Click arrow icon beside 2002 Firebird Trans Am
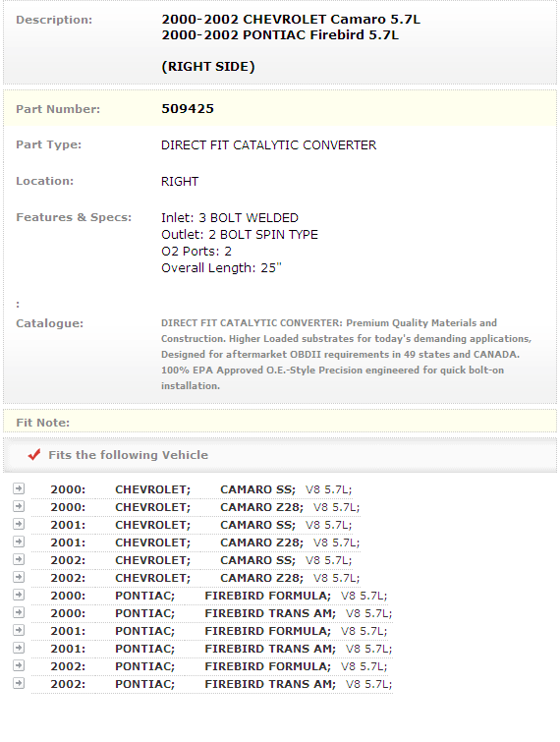This screenshot has height=742, width=560. 19,683
